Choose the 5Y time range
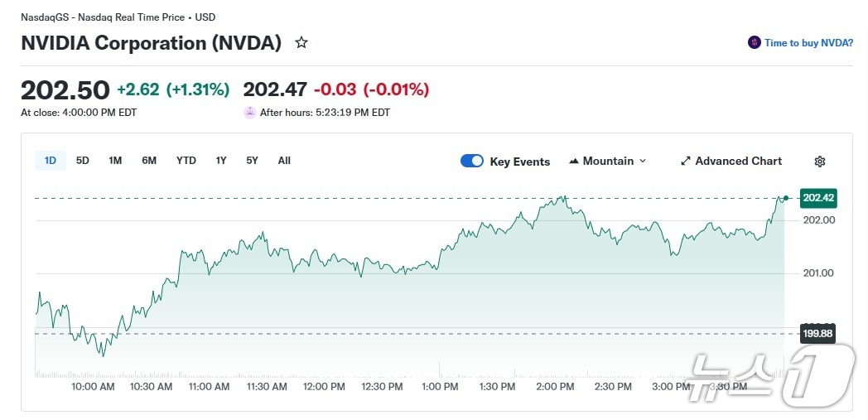The image size is (868, 420). point(252,161)
